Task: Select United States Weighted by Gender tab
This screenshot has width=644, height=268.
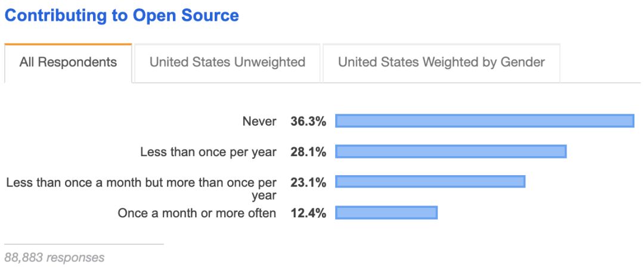Action: point(441,63)
